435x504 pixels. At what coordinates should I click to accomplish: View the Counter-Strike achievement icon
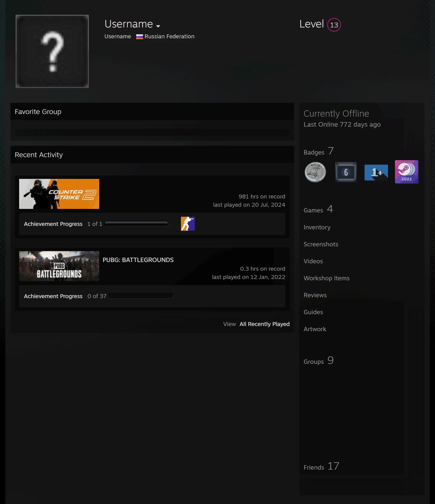pos(188,224)
